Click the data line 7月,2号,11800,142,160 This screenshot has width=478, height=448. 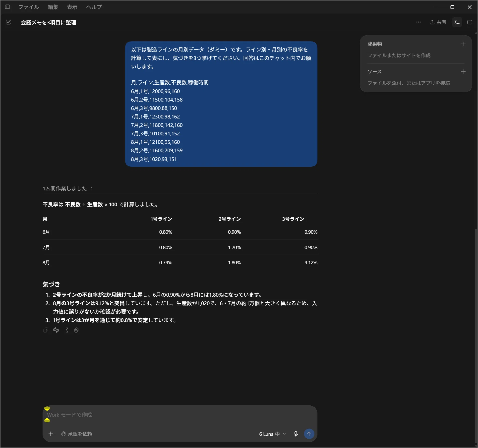pos(157,125)
